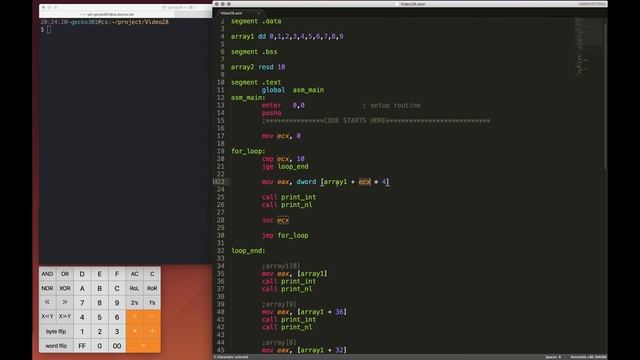Click the 'loop_end:' label in the code
Screen dimensions: 640x360
pos(248,251)
